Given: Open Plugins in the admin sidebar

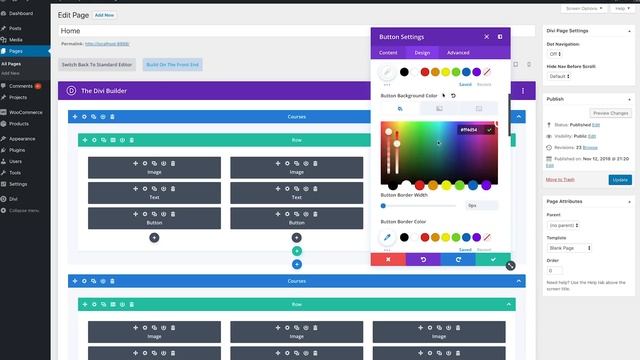Looking at the screenshot, I should tap(17, 150).
